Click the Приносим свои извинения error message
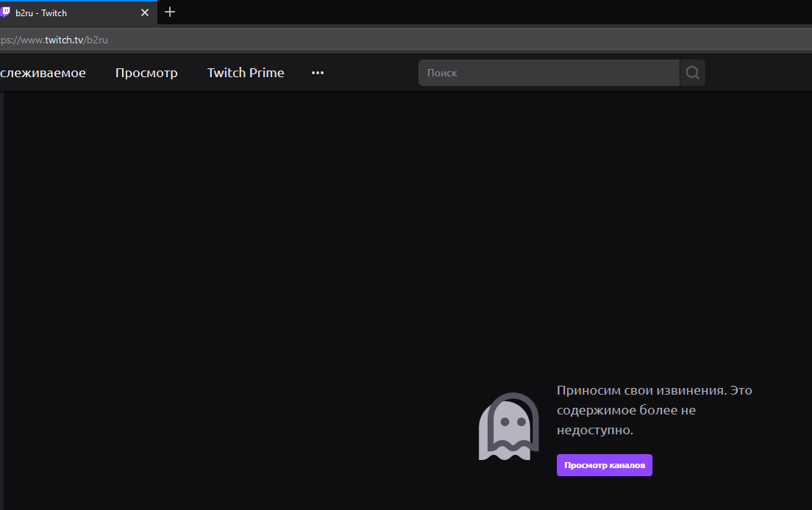 654,410
